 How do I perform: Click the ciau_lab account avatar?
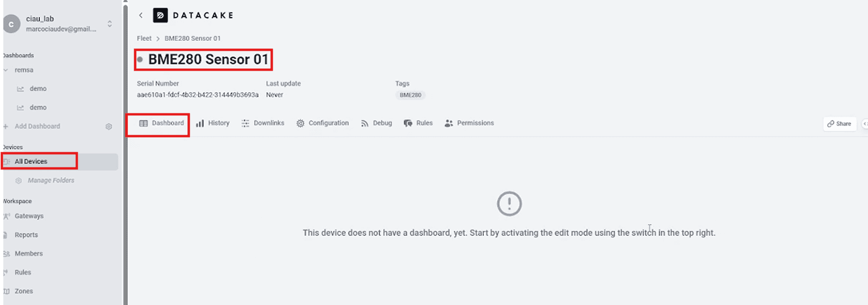coord(11,24)
